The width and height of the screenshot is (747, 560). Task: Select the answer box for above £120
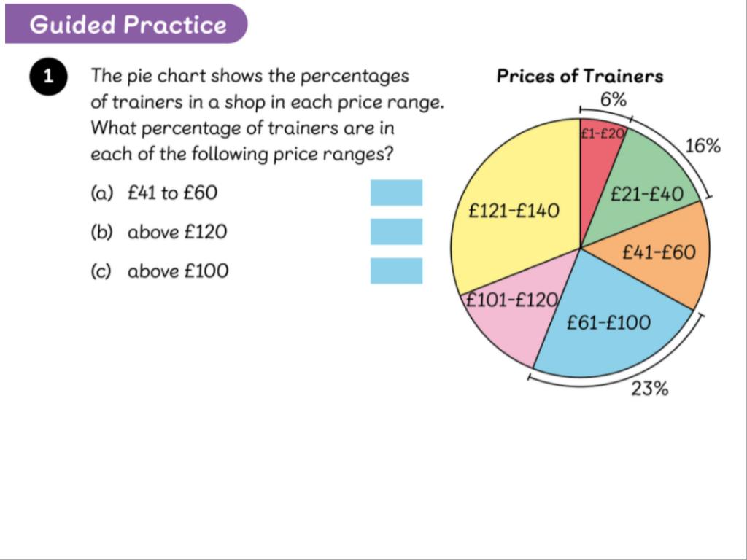tap(396, 232)
